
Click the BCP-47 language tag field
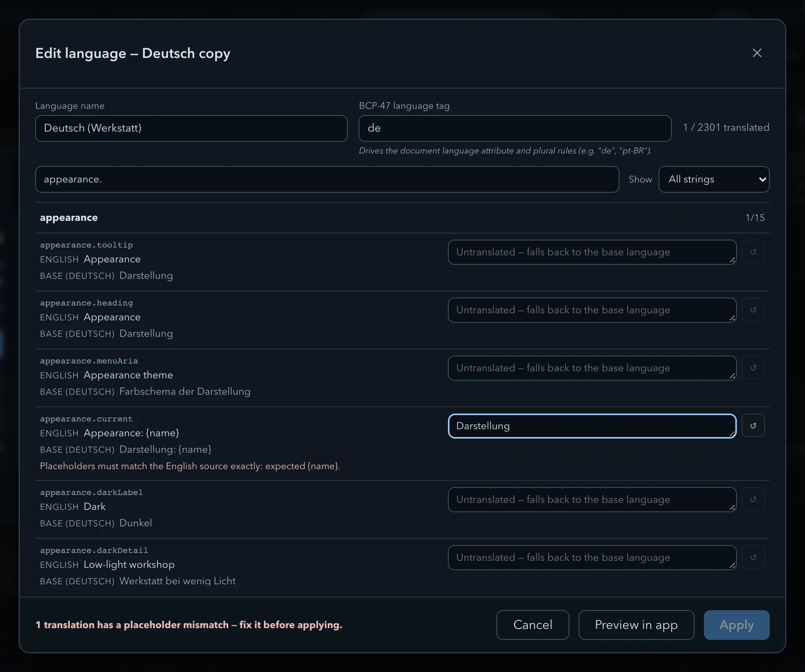(515, 128)
